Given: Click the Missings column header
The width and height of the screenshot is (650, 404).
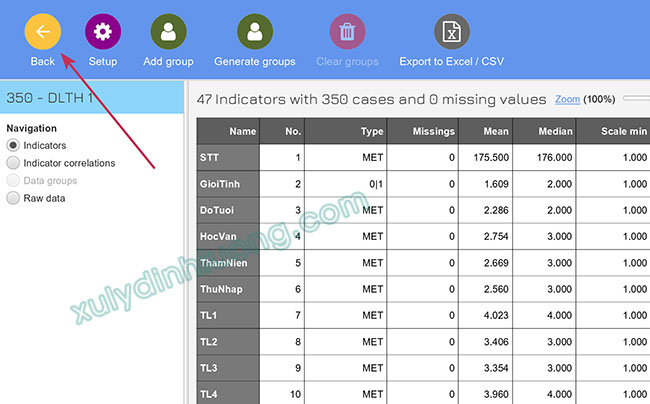Looking at the screenshot, I should [426, 131].
